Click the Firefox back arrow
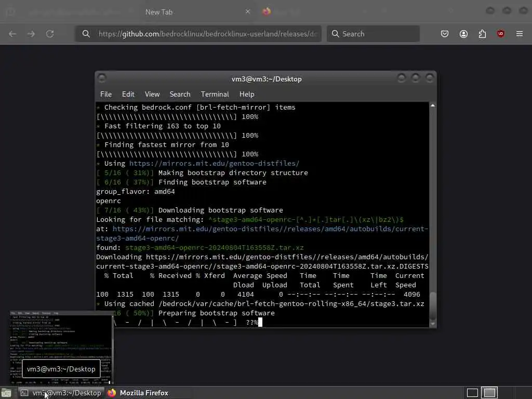The image size is (532, 399). pyautogui.click(x=12, y=34)
